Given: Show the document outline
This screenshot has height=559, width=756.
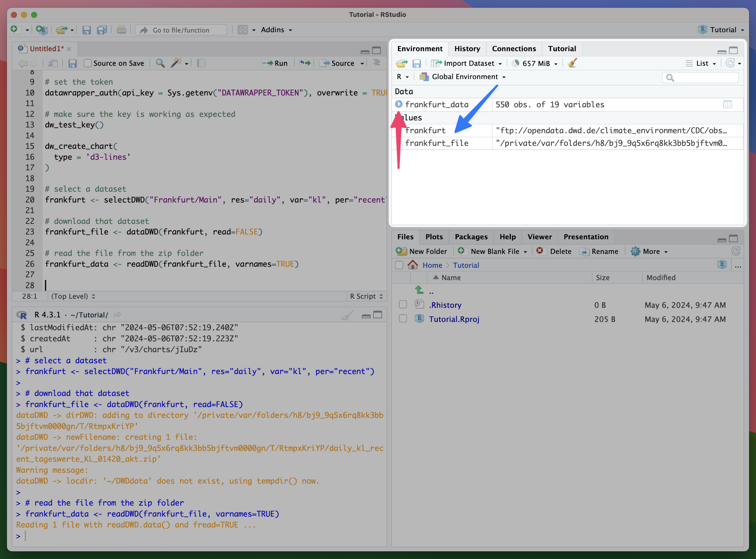Looking at the screenshot, I should tap(377, 63).
